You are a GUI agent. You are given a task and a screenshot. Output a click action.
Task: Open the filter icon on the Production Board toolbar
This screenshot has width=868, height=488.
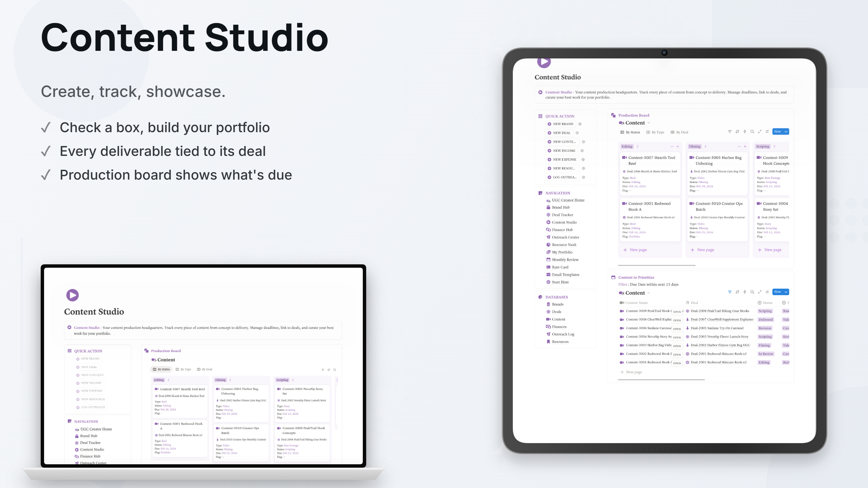point(730,131)
